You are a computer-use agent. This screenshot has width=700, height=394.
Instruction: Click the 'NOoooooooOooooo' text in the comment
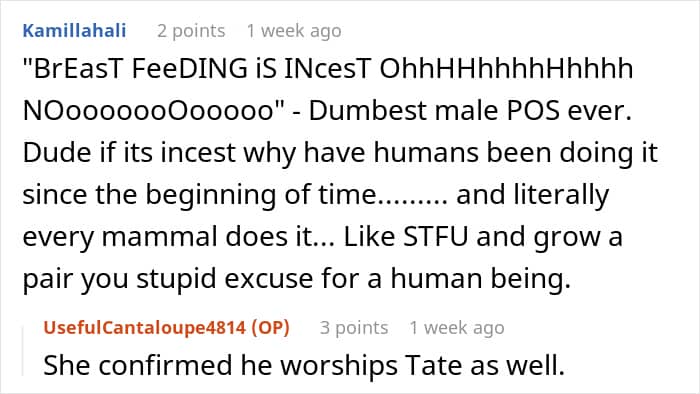(148, 111)
